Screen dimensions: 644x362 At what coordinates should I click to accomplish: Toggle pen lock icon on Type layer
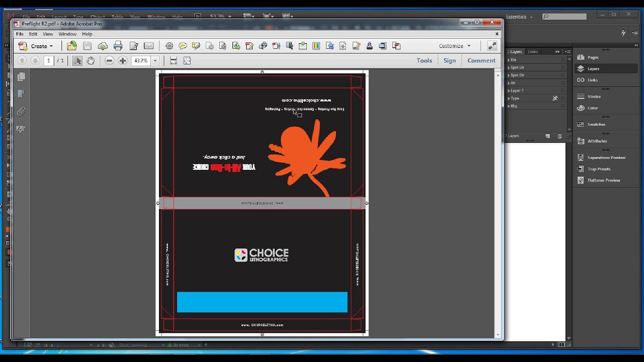555,98
